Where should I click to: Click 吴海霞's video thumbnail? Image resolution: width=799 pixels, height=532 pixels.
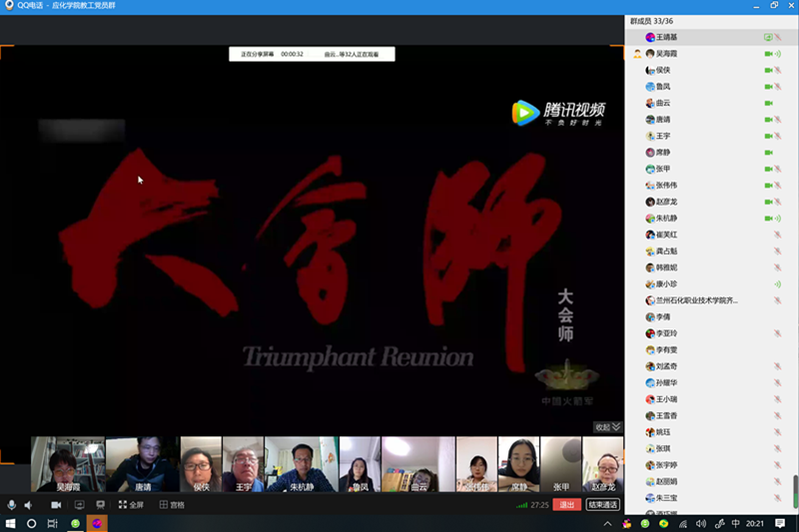click(67, 464)
